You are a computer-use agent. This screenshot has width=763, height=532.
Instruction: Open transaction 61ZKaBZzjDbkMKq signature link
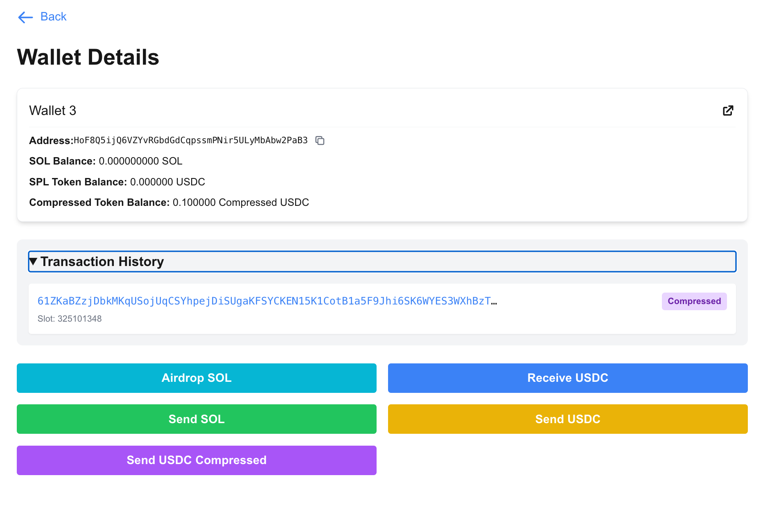pos(267,301)
